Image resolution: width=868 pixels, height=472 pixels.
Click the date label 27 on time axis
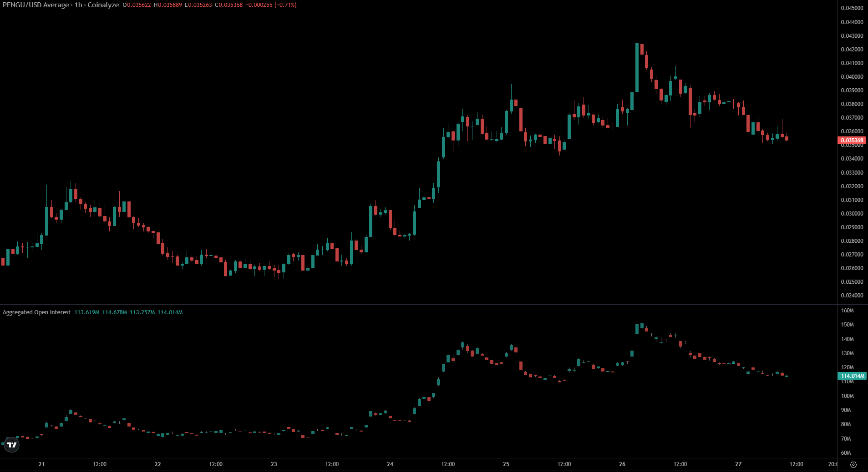pyautogui.click(x=738, y=464)
